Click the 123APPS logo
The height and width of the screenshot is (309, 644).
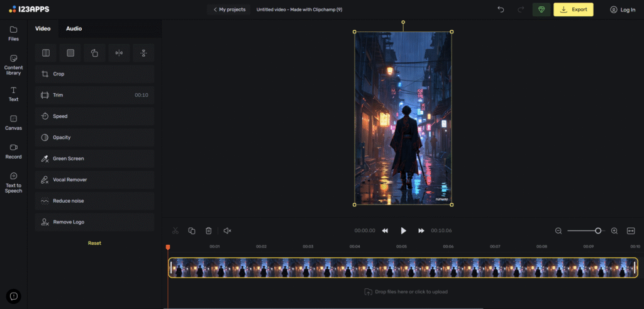[29, 9]
